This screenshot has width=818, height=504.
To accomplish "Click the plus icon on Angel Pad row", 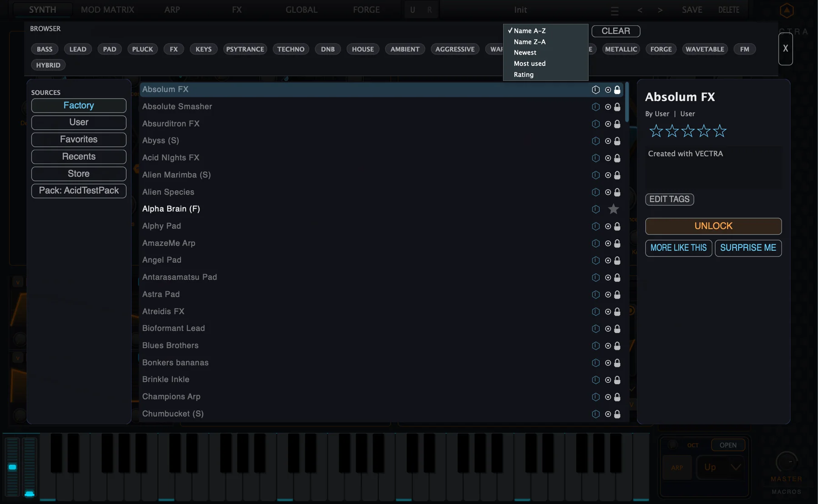I will pyautogui.click(x=608, y=261).
